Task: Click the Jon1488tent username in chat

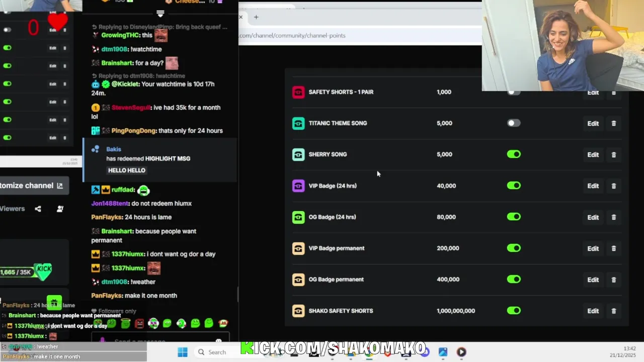Action: pyautogui.click(x=110, y=204)
